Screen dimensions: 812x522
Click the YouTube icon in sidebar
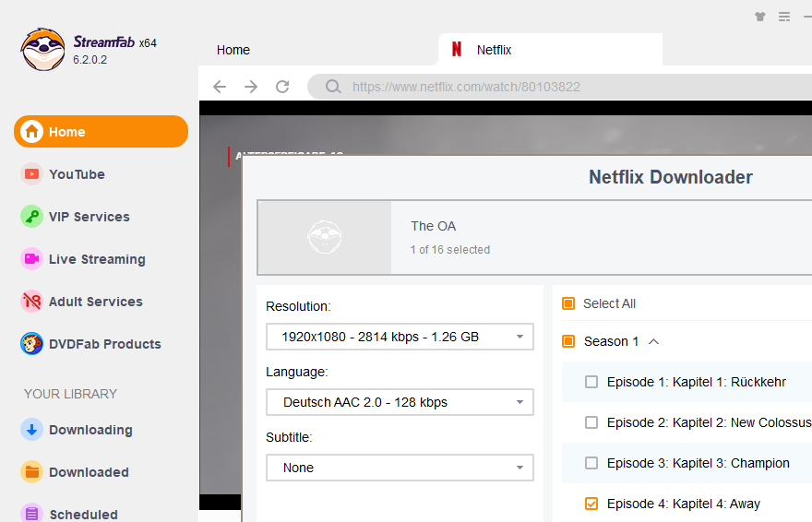(32, 174)
